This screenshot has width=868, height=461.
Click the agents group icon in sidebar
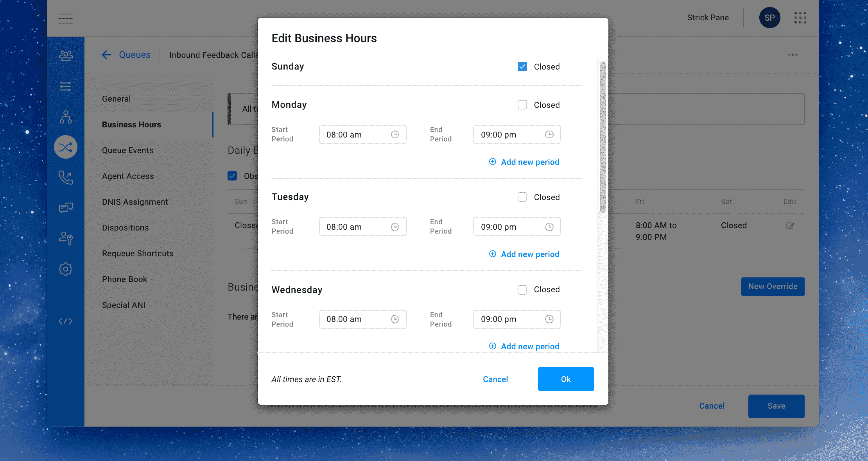66,55
